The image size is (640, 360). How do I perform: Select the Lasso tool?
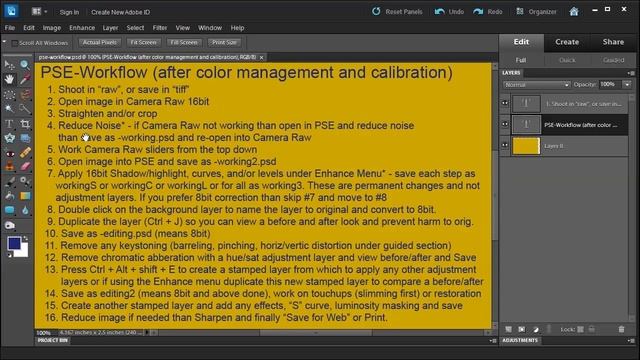coord(25,94)
